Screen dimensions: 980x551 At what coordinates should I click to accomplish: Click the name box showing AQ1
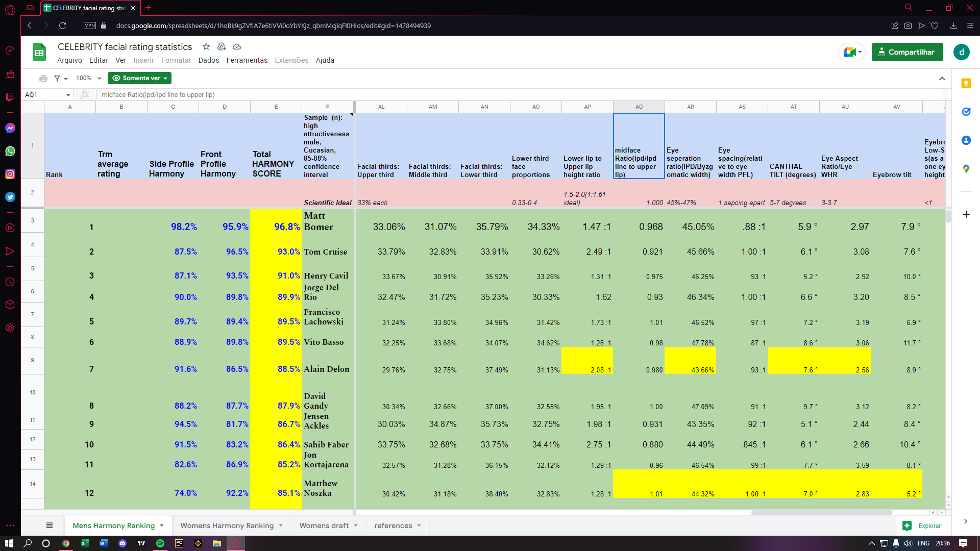[x=46, y=95]
